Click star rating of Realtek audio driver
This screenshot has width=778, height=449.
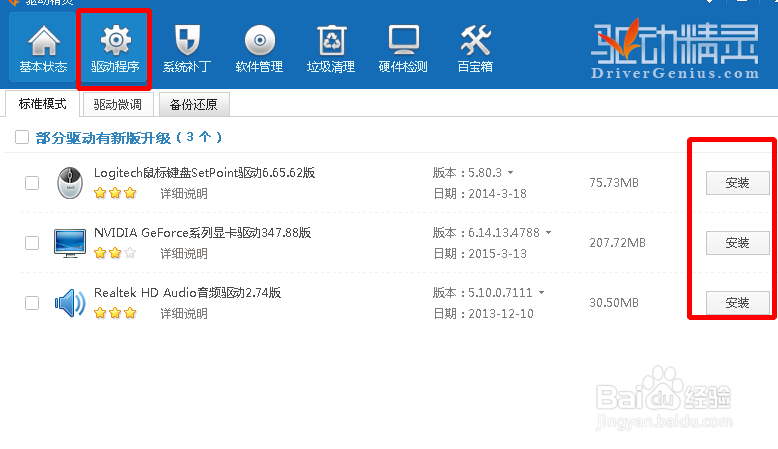pyautogui.click(x=115, y=313)
